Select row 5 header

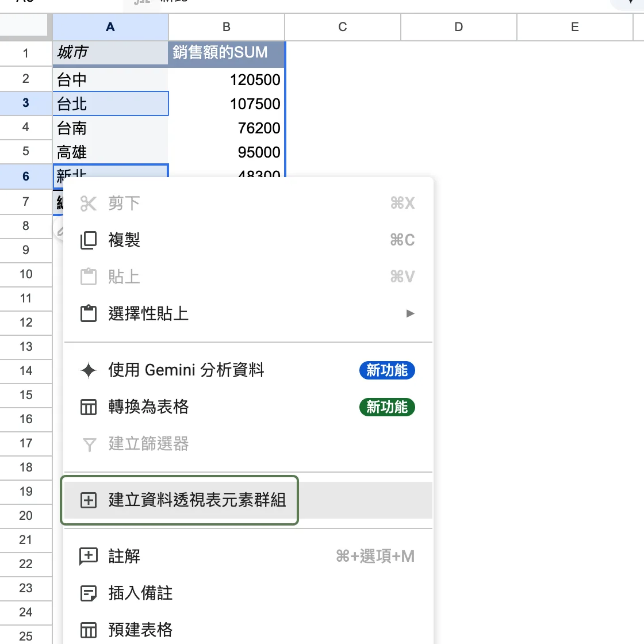click(26, 151)
